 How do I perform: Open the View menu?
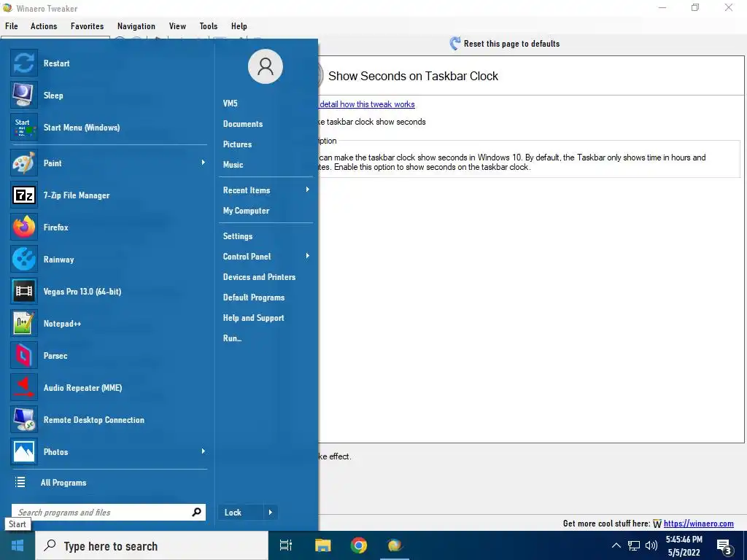177,26
